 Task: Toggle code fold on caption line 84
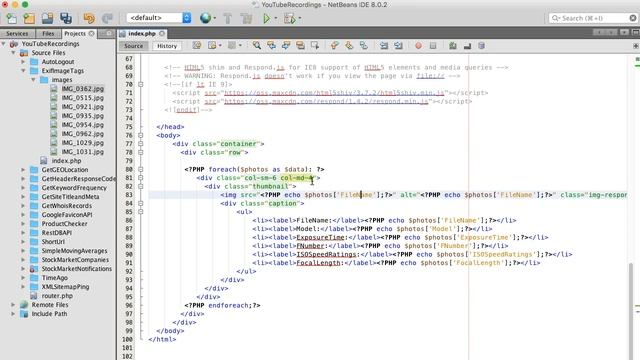140,203
